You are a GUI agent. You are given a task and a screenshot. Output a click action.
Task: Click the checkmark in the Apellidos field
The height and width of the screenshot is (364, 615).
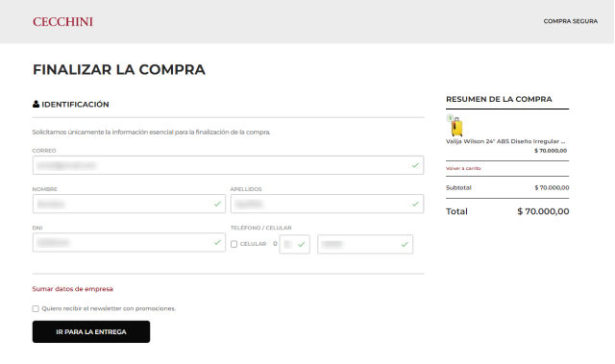click(x=415, y=204)
